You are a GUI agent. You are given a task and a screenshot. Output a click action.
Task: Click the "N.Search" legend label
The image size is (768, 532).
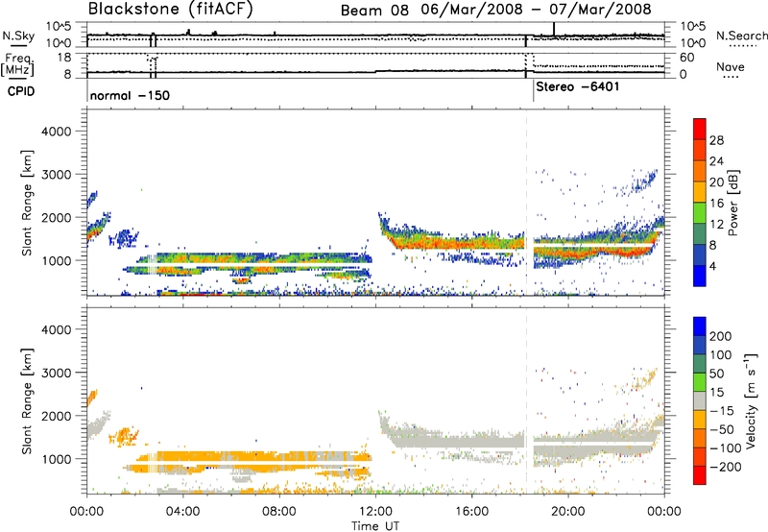(741, 36)
